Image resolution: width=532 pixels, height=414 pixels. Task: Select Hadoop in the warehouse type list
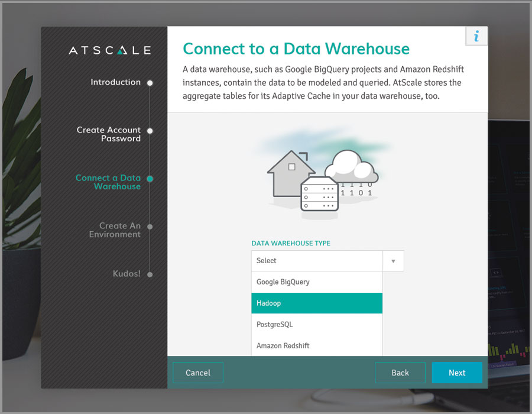coord(317,303)
